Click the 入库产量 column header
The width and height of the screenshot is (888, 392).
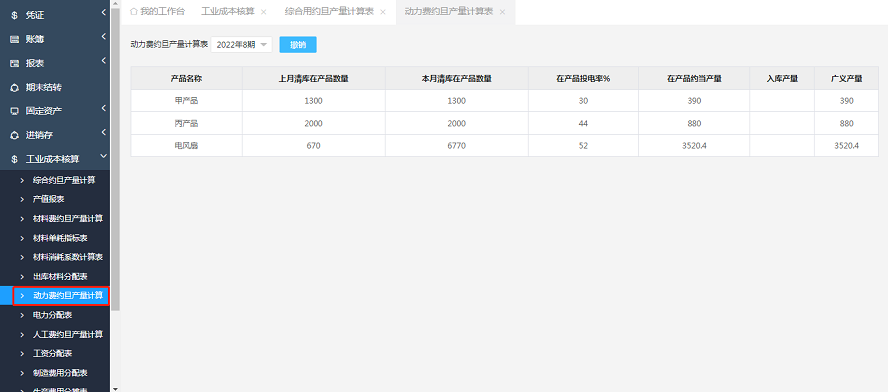(782, 79)
